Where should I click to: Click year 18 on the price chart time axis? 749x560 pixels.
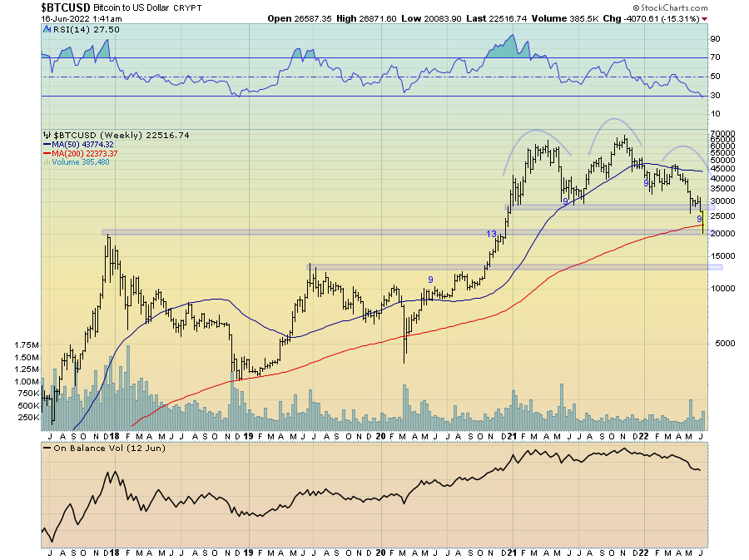click(115, 436)
